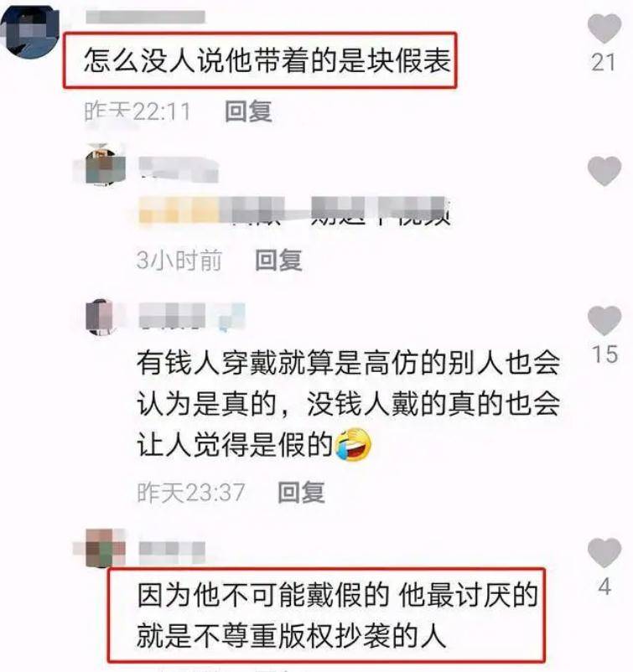Tap the 21 like count
The height and width of the screenshot is (672, 633).
click(604, 62)
